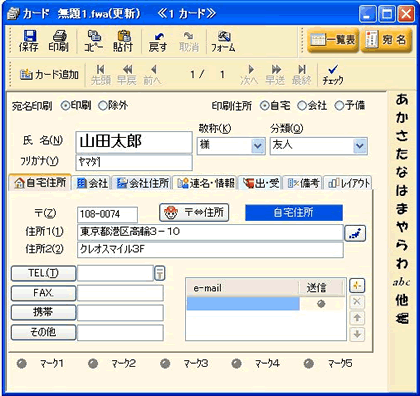
Task: Click the Japan map icon beside 住所1
Action: pyautogui.click(x=355, y=233)
